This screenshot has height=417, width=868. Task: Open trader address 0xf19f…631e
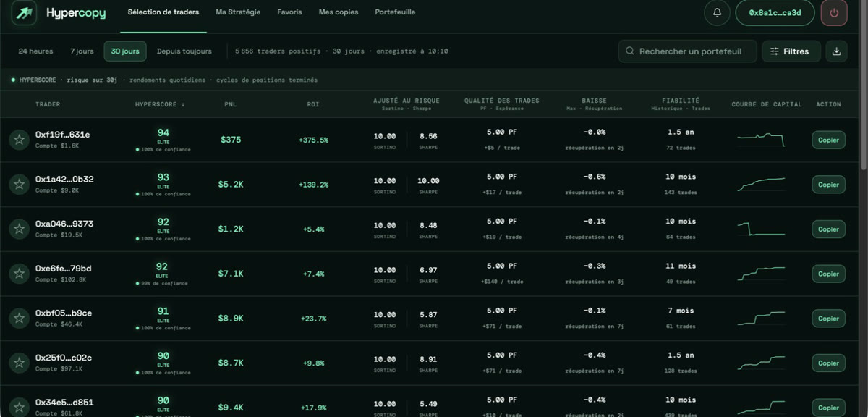click(x=62, y=135)
